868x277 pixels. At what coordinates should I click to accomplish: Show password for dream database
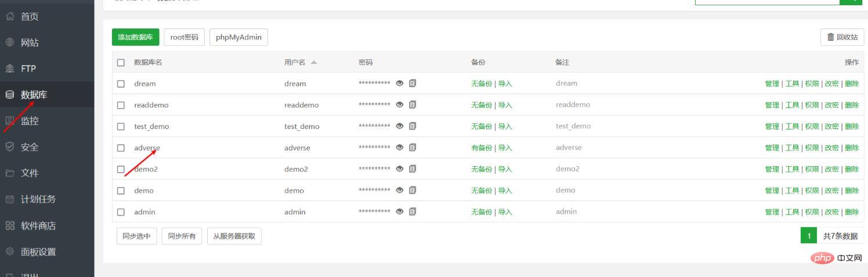click(400, 83)
